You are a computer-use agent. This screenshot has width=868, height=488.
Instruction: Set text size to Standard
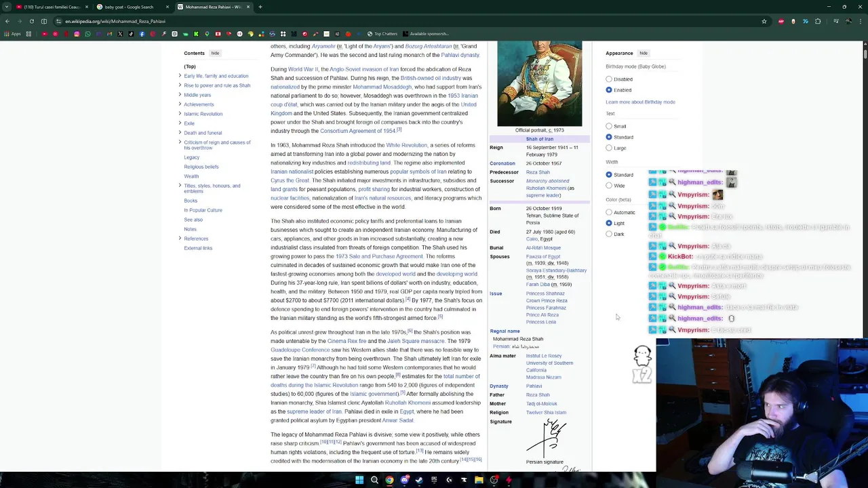click(609, 137)
